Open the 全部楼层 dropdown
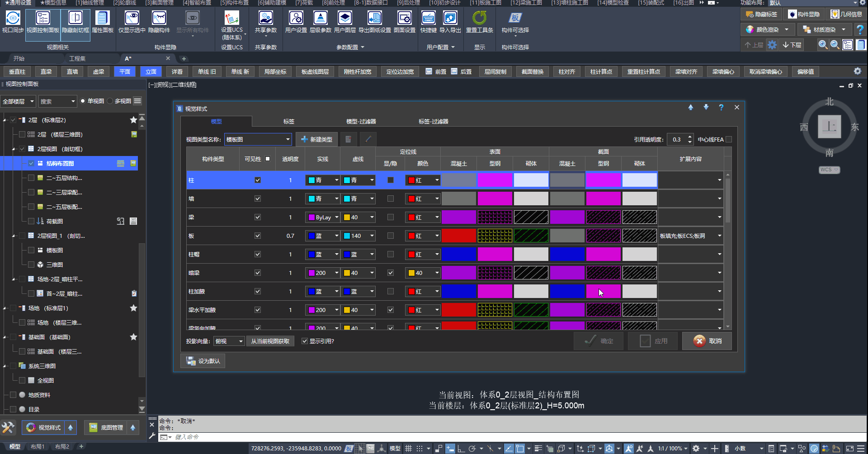 tap(18, 101)
